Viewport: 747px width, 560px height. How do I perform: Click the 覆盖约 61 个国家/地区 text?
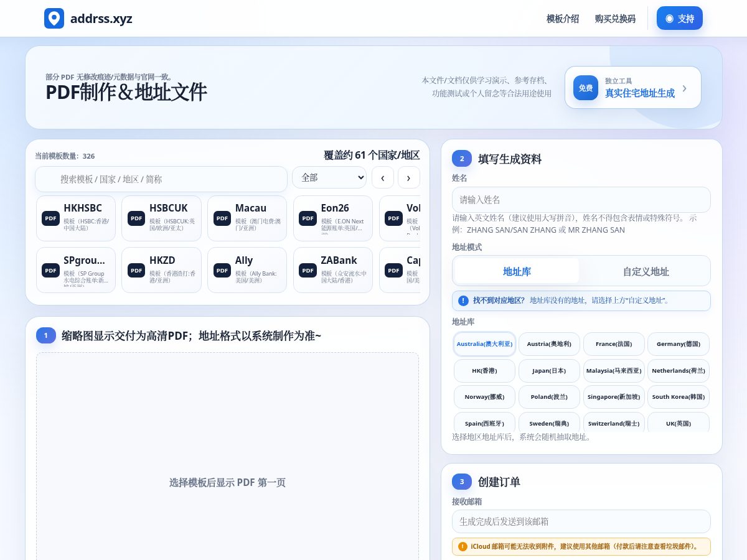click(372, 156)
